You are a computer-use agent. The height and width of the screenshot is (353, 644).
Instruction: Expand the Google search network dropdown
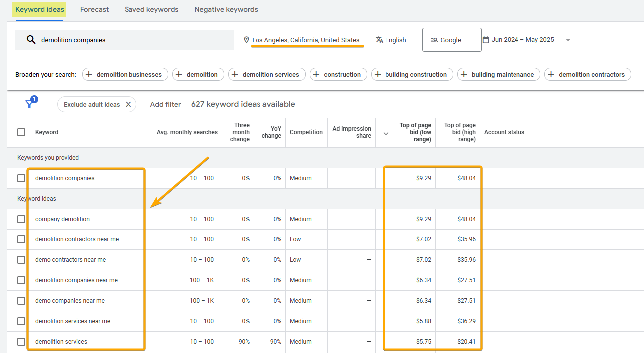[x=452, y=39]
